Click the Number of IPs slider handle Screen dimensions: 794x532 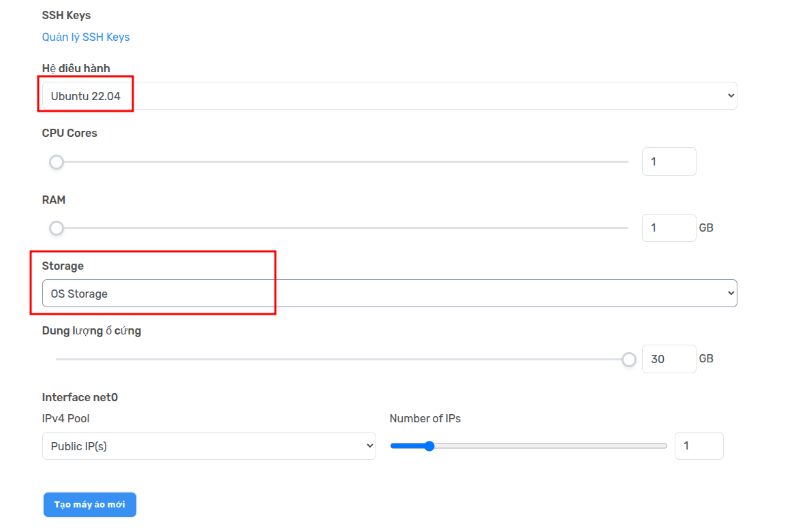(x=429, y=446)
